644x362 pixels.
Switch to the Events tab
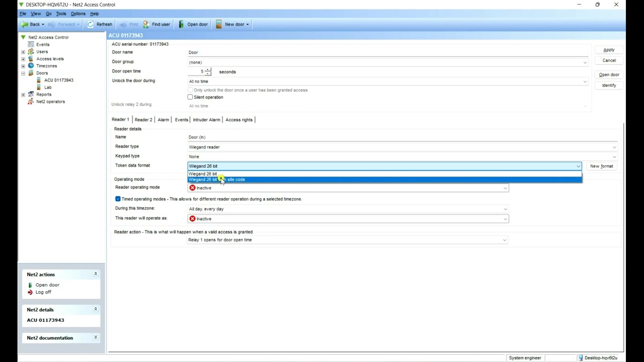click(x=181, y=120)
